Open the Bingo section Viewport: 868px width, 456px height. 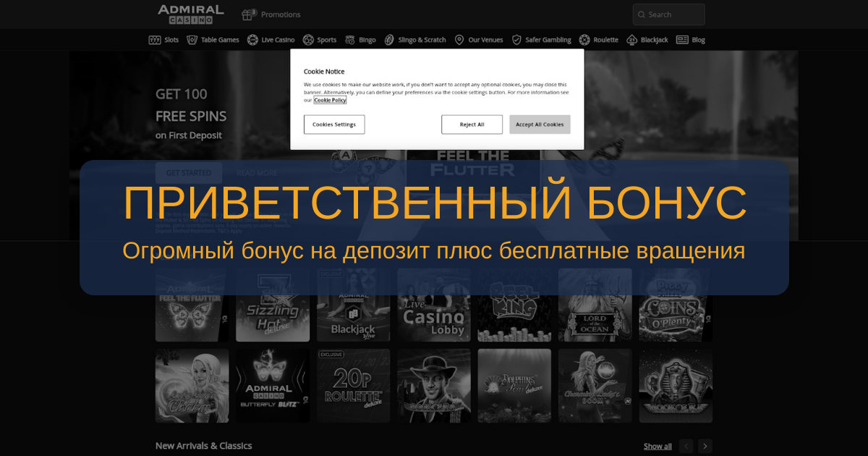[x=367, y=40]
